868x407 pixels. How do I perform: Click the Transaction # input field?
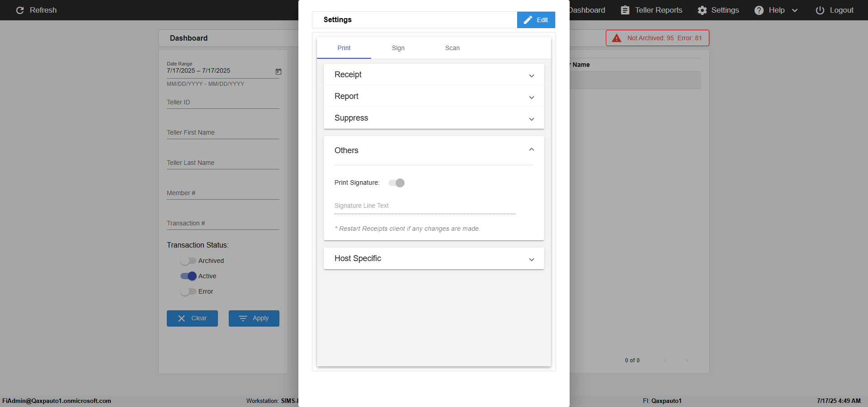coord(223,224)
